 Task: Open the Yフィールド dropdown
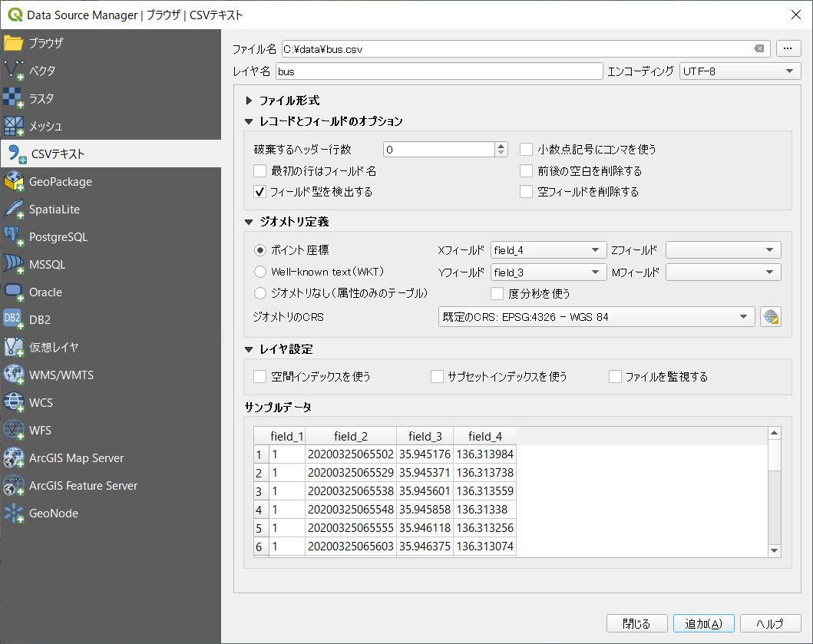coord(549,272)
